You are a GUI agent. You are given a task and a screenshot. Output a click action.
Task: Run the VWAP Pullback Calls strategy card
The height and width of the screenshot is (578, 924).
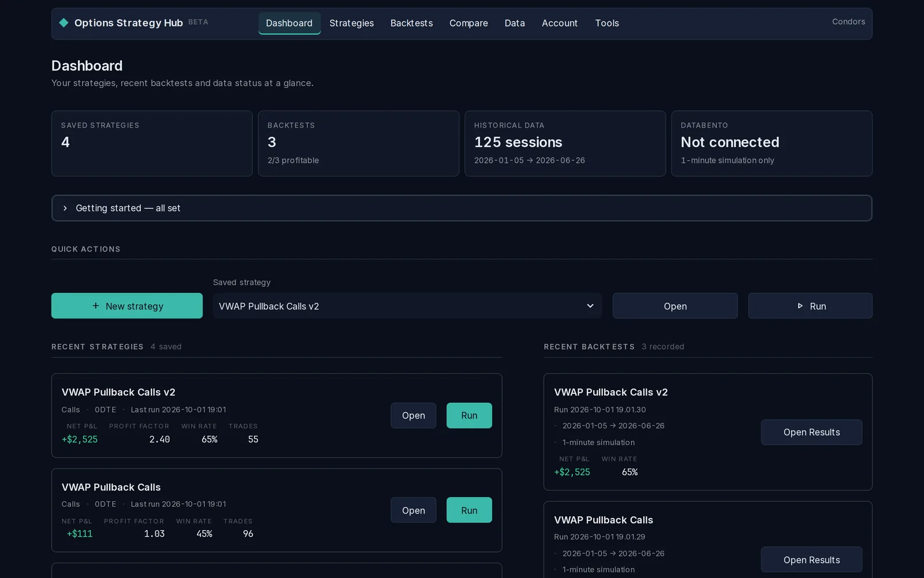469,510
